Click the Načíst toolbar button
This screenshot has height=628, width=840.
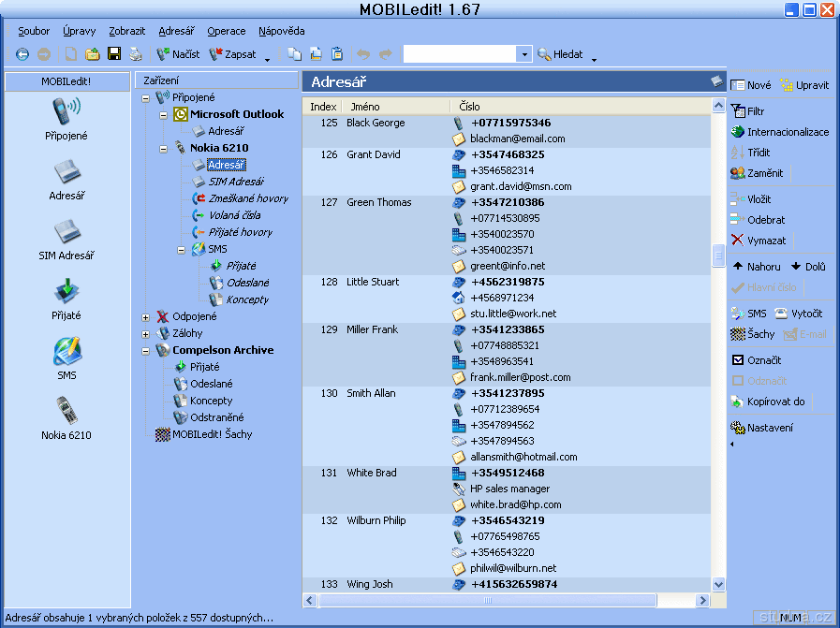(x=178, y=54)
